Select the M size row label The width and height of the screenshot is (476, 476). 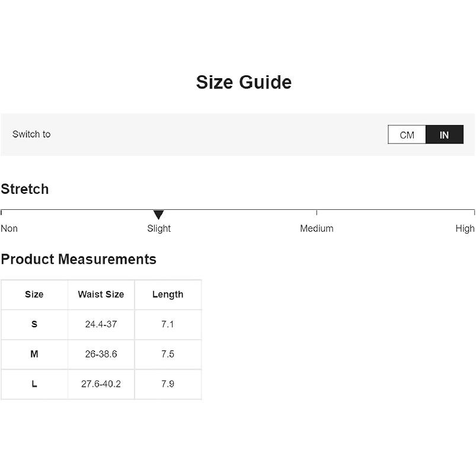(x=34, y=354)
